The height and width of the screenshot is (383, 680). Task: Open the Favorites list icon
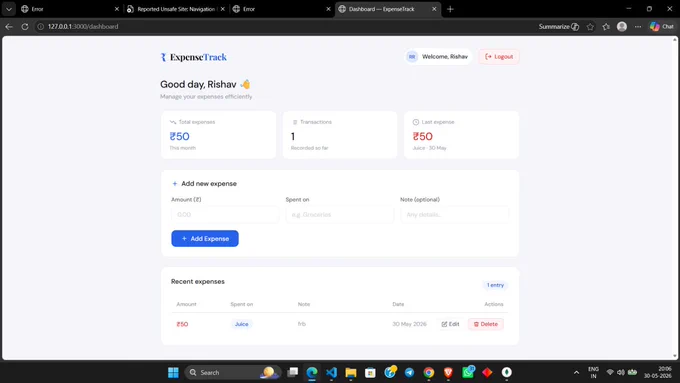[x=606, y=26]
